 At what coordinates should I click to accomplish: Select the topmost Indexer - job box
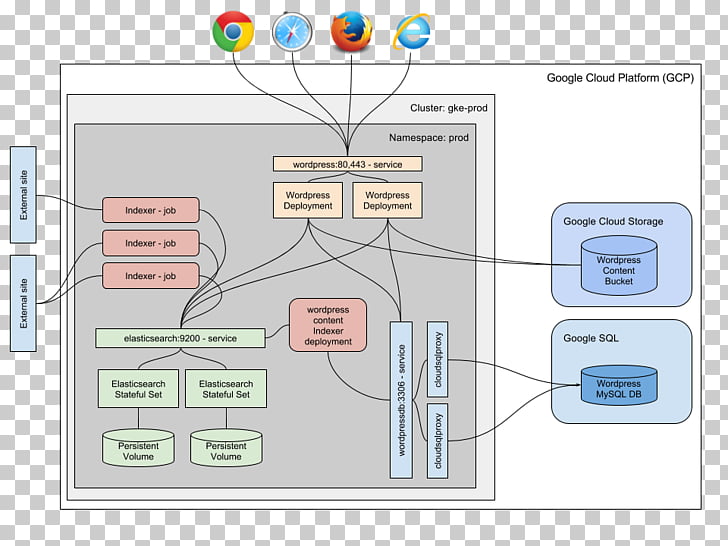[x=151, y=211]
